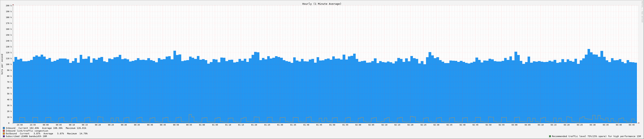Click the Inbound 'Average 108.30k' value

[x=52, y=128]
